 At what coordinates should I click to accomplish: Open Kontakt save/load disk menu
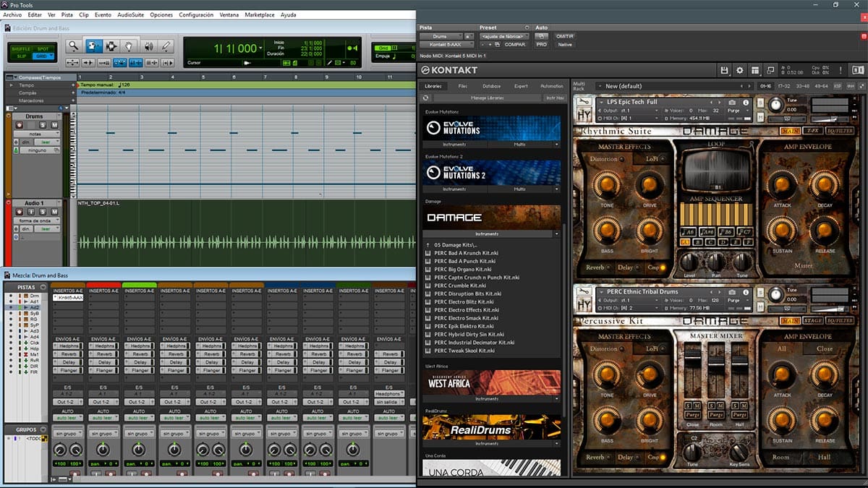725,70
